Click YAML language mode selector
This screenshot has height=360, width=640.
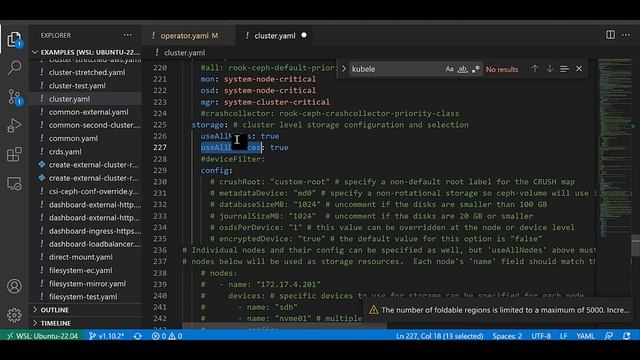[585, 336]
